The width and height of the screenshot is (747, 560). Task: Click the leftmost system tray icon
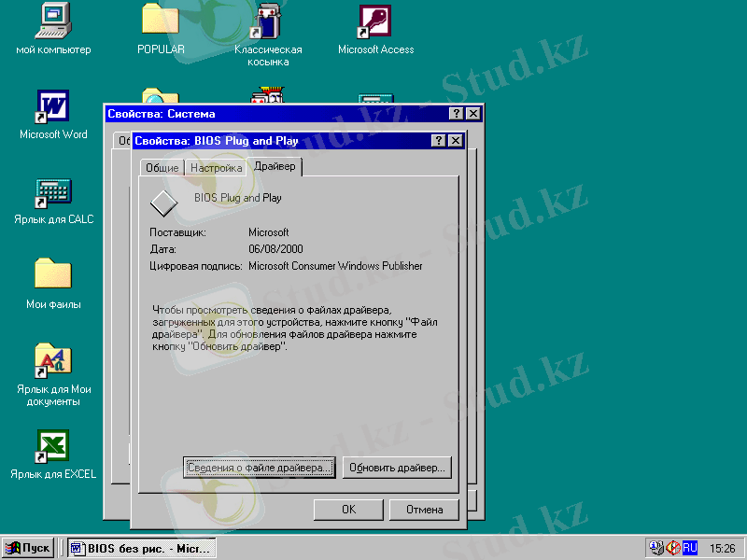point(656,548)
